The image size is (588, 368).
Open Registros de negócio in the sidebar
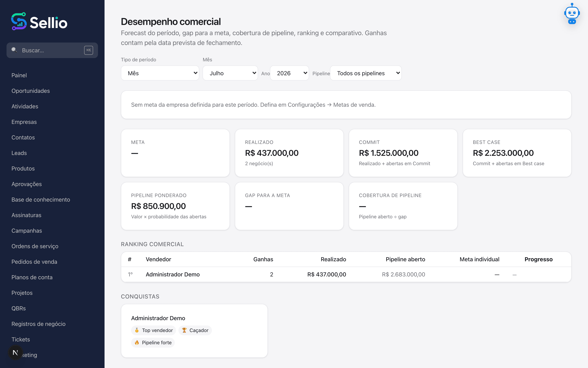tap(38, 324)
